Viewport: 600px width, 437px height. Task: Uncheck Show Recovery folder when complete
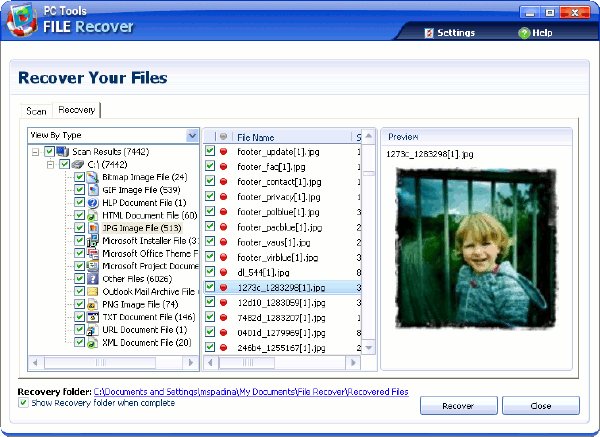pos(23,403)
